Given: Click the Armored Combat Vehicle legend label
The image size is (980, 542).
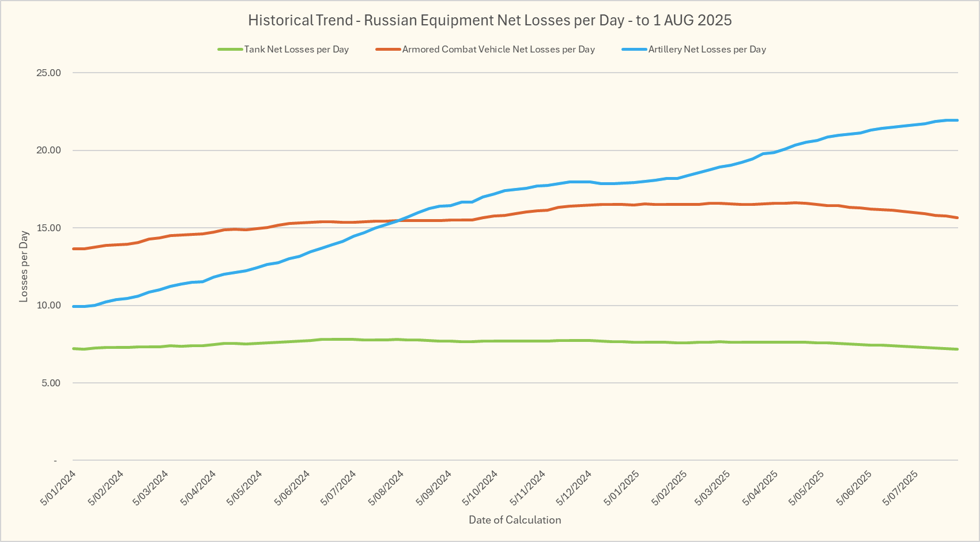Looking at the screenshot, I should pos(498,50).
